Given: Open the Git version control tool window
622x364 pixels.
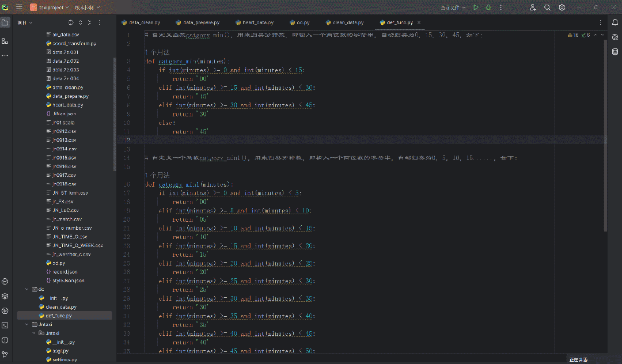Looking at the screenshot, I should point(5,354).
